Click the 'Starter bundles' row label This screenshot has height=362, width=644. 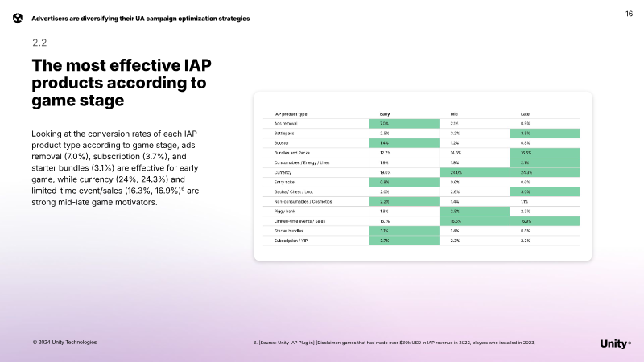click(x=291, y=230)
